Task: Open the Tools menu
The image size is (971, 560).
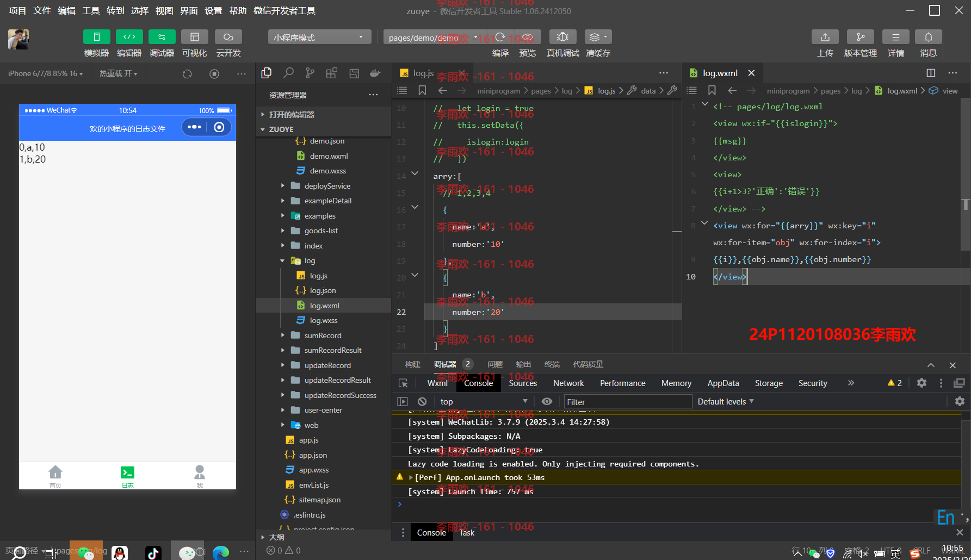Action: (91, 11)
